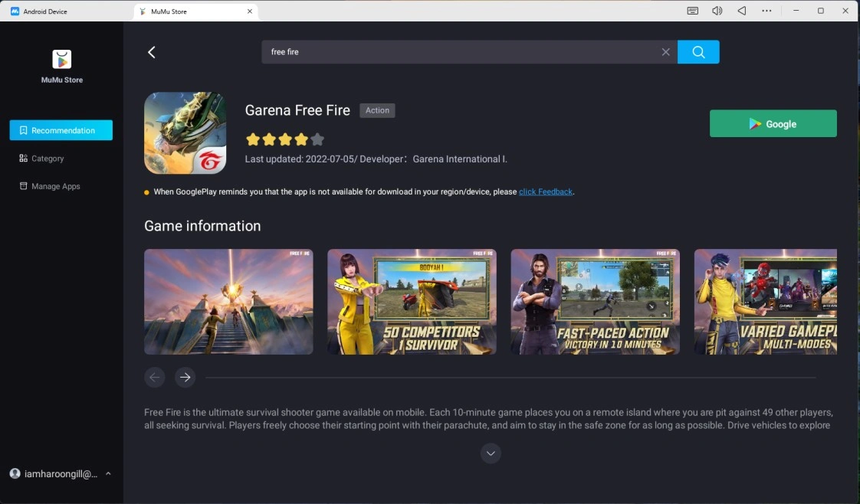Screen dimensions: 860x504
Task: Install Garena Free Fire via the Google button
Action: click(773, 123)
